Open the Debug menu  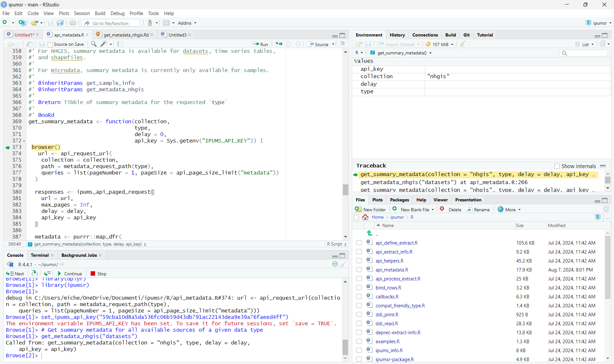117,13
